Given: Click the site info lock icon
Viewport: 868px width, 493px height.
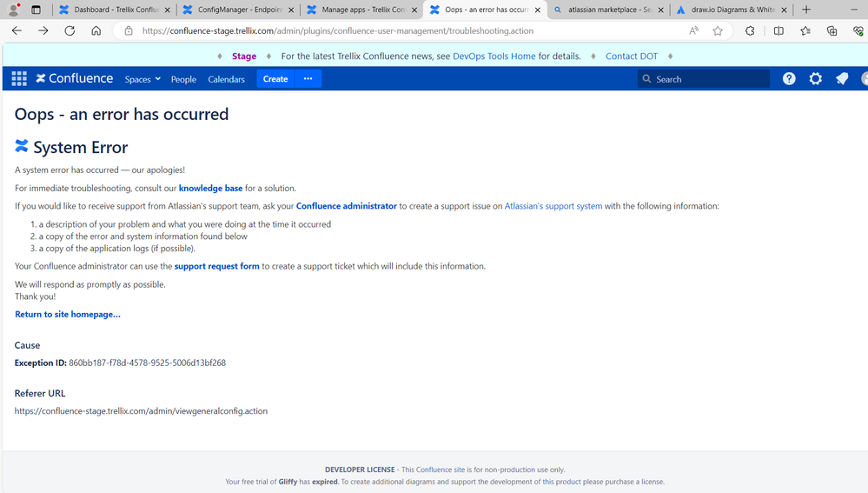Looking at the screenshot, I should (129, 31).
